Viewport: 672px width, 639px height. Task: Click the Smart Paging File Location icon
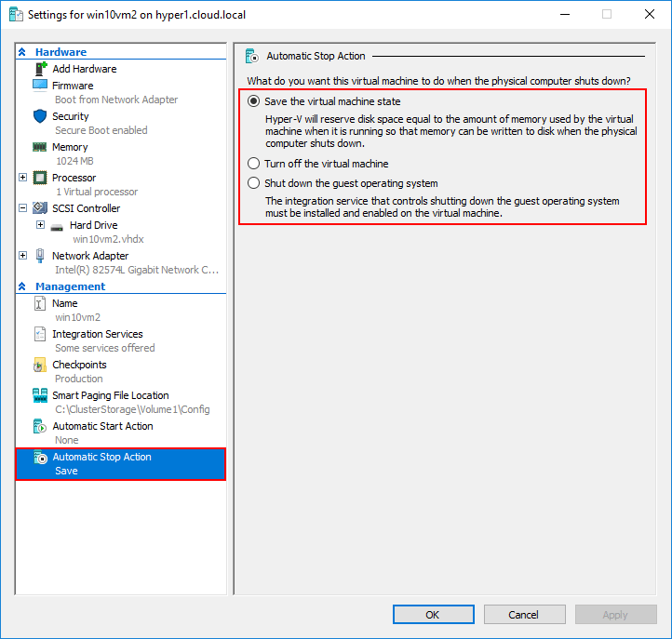(40, 395)
